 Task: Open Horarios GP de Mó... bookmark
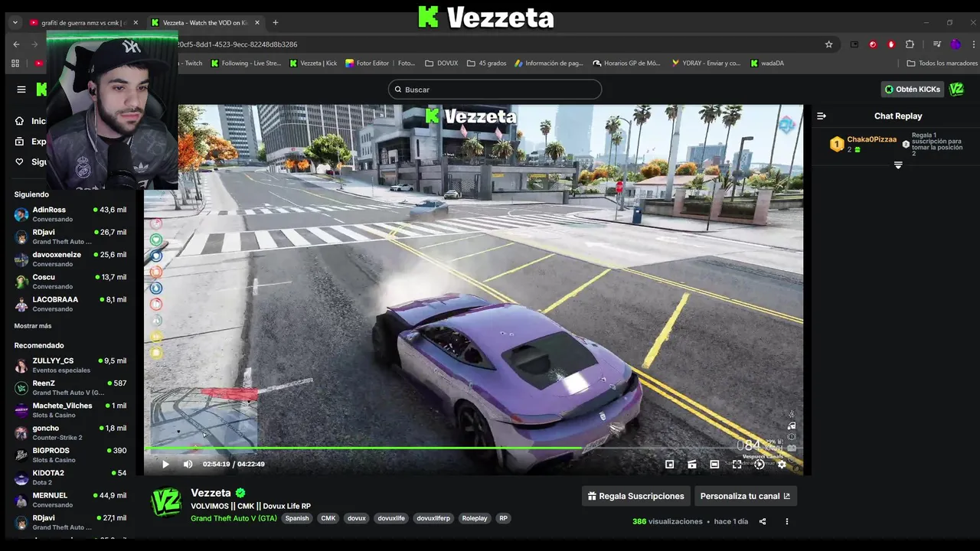[x=627, y=64]
